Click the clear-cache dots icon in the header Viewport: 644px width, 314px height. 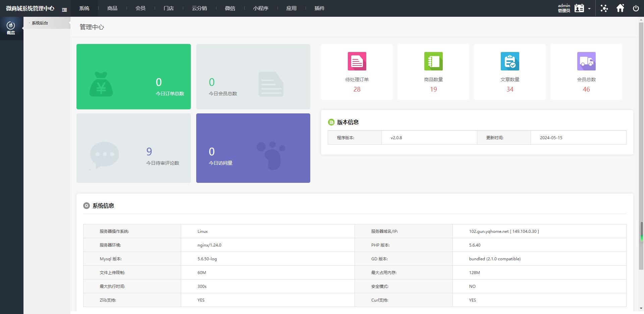[604, 8]
